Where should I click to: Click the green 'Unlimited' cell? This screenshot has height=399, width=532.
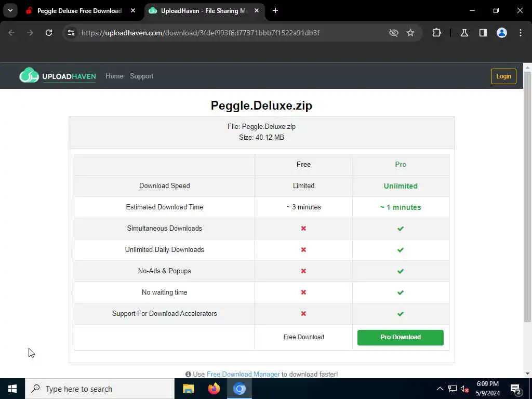pyautogui.click(x=401, y=186)
